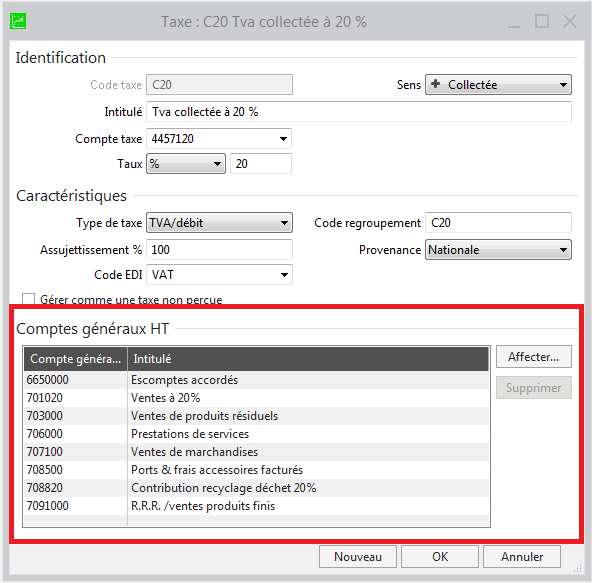Open the Taux percent unit dropdown
This screenshot has width=592, height=583.
pyautogui.click(x=186, y=163)
